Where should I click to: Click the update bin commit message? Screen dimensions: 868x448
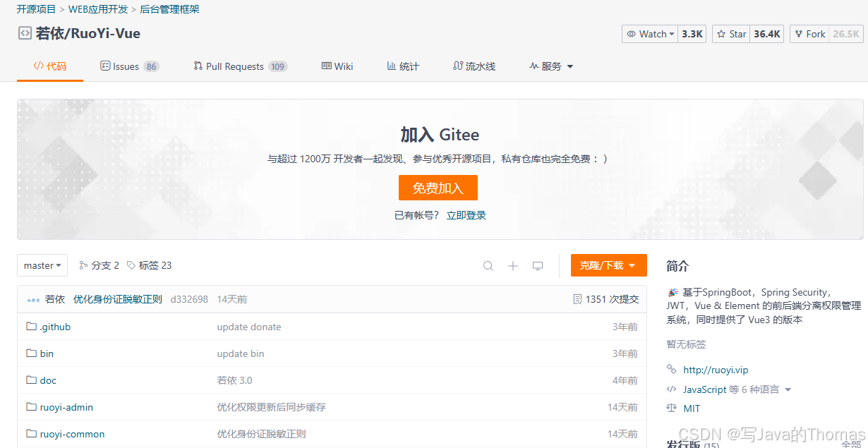pos(241,353)
